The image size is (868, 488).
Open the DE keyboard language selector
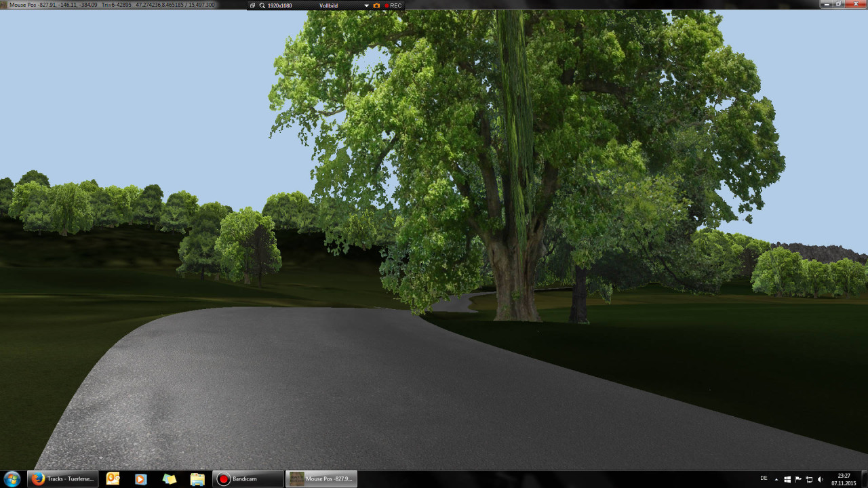pos(764,479)
